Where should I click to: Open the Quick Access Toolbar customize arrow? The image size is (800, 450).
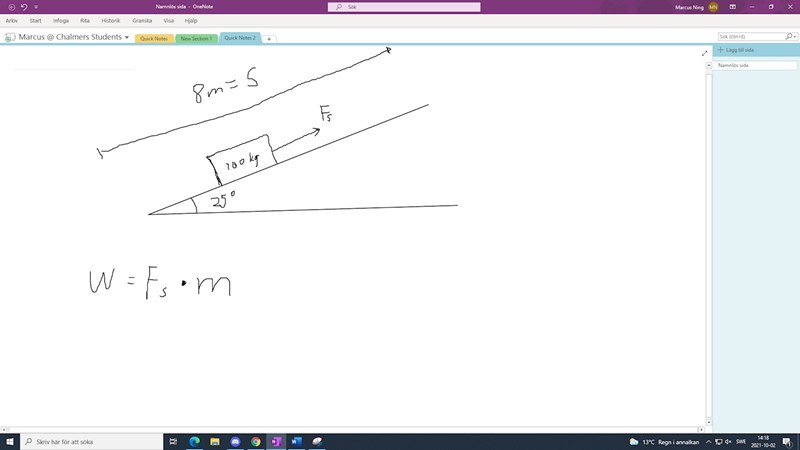(x=36, y=6)
